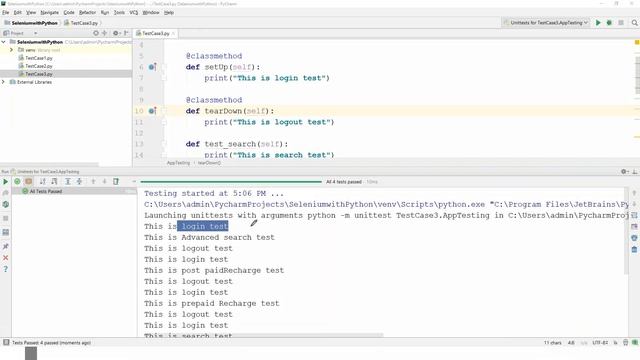Hide the Project tool window
Screen dimensions: 640x360
[126, 33]
